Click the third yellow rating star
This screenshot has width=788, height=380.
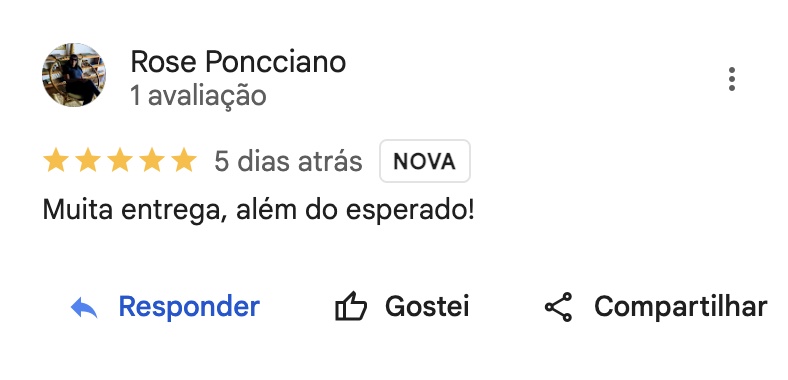tap(120, 160)
